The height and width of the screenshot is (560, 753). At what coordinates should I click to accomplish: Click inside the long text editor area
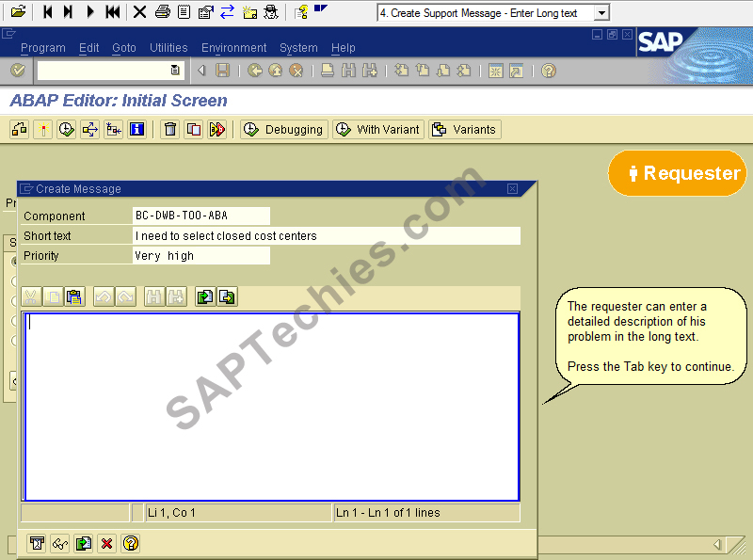coord(272,407)
